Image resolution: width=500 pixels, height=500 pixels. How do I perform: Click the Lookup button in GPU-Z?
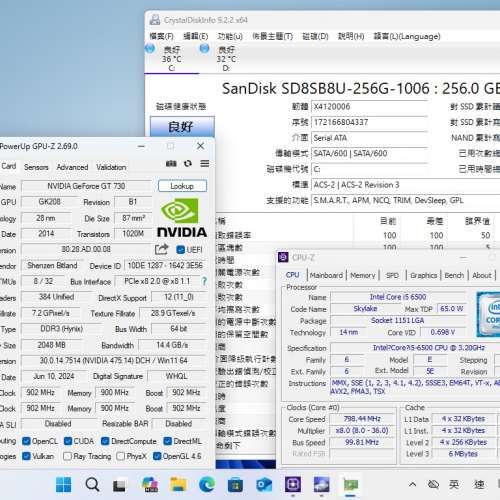pos(182,186)
